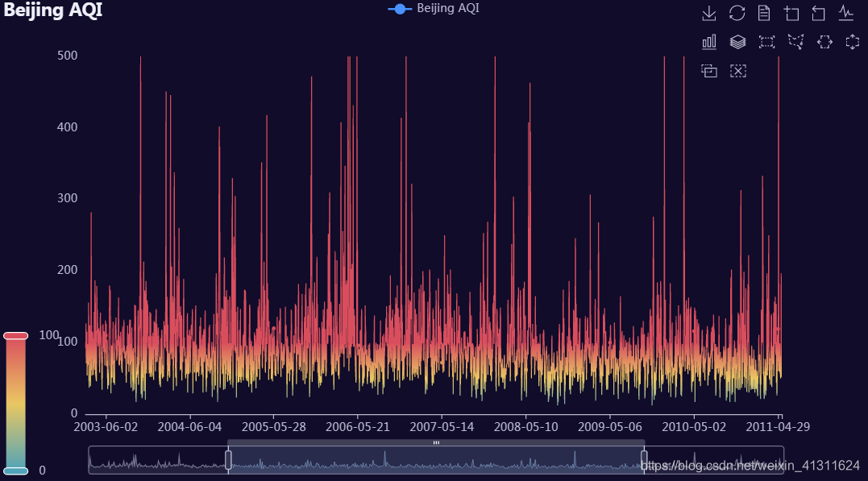Click the 2003-06-02 axis label
Image resolution: width=868 pixels, height=481 pixels.
(106, 427)
